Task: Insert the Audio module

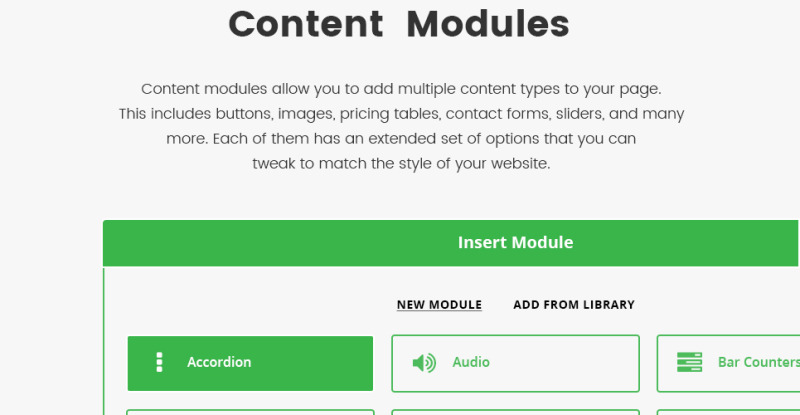Action: (515, 363)
